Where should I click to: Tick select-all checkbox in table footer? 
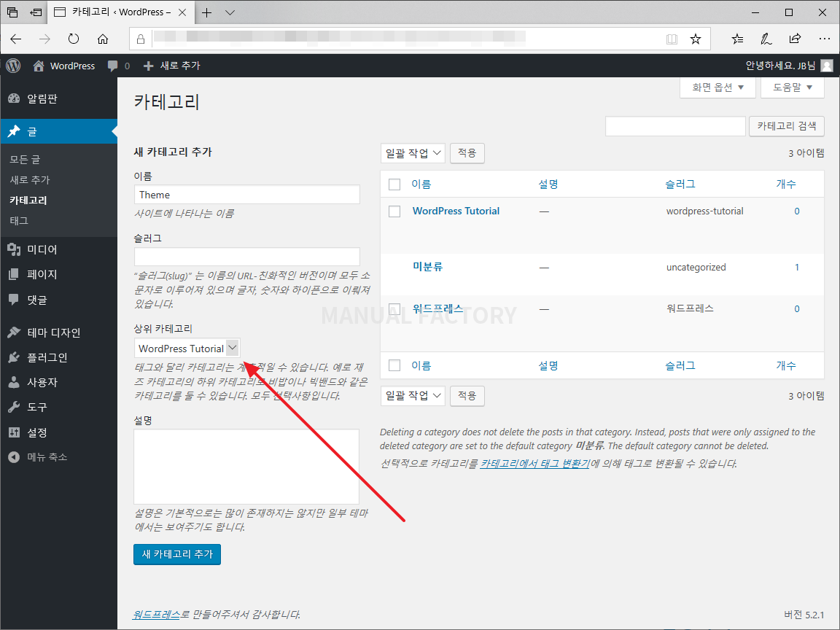[394, 365]
